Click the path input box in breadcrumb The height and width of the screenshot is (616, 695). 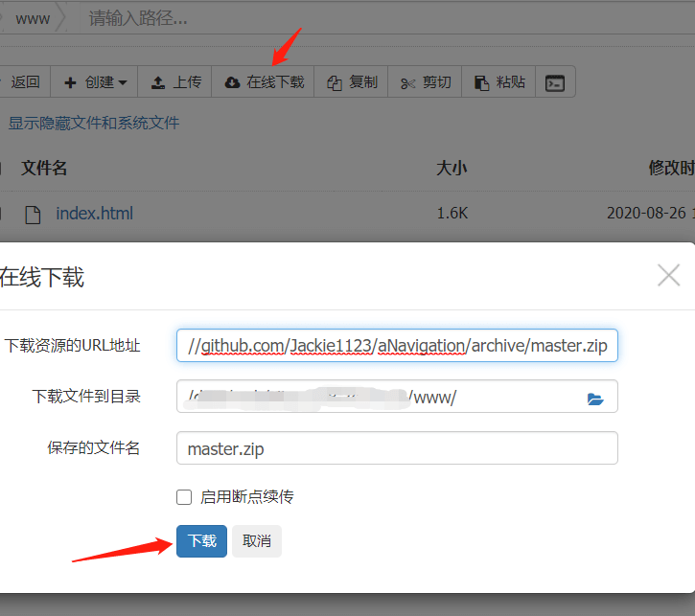click(x=288, y=18)
